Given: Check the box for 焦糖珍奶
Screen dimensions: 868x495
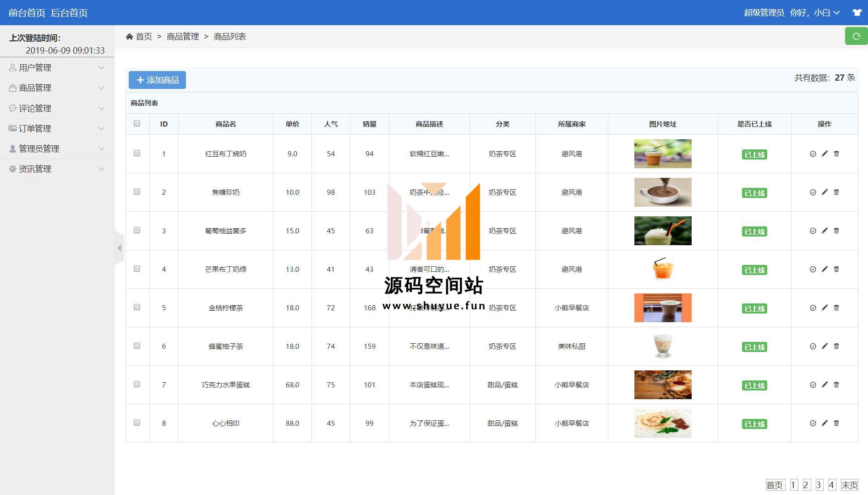Looking at the screenshot, I should click(137, 192).
